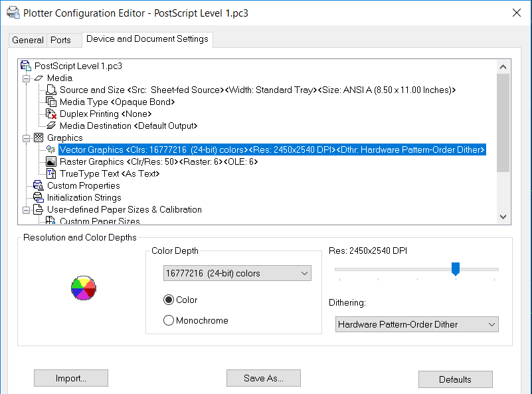Image resolution: width=532 pixels, height=394 pixels.
Task: Click the Source and Size page icon
Action: pos(51,90)
